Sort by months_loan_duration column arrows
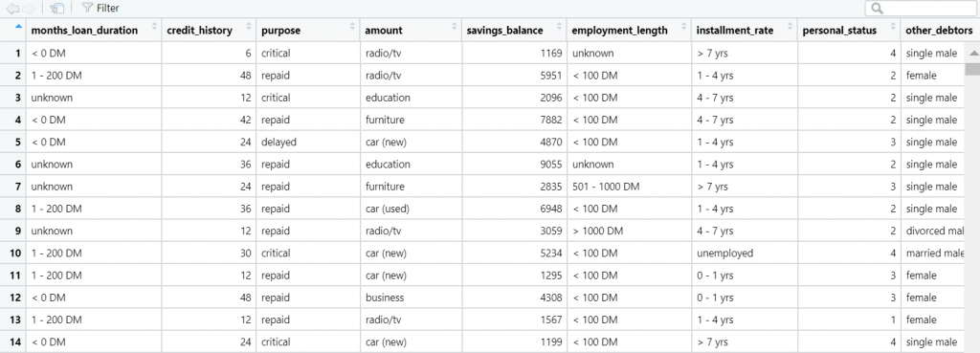Viewport: 980px width, 353px height. [154, 27]
